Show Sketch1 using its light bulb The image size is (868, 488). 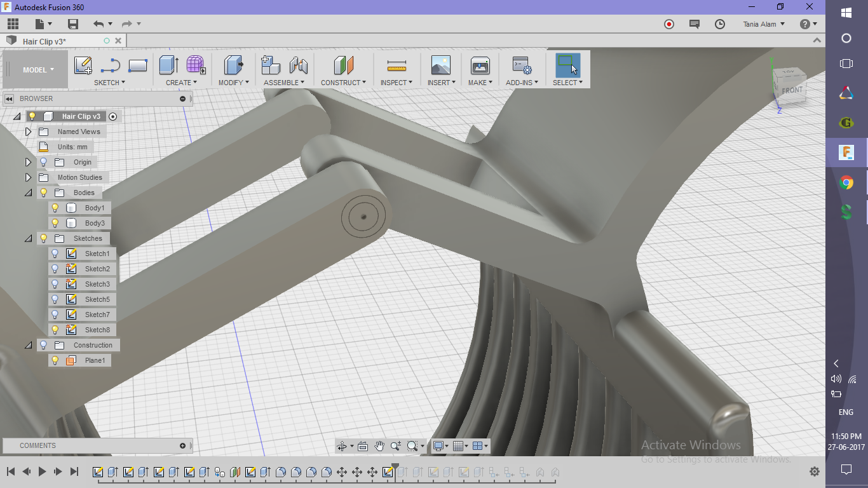click(55, 254)
